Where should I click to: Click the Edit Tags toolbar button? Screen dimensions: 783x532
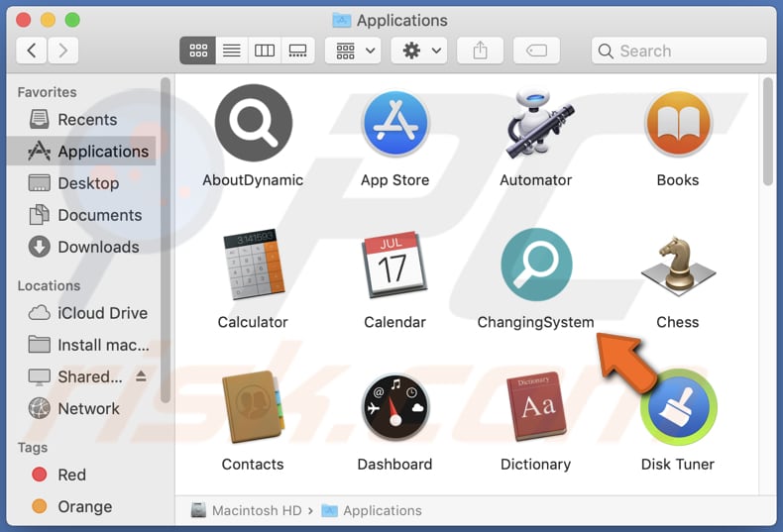[x=536, y=51]
